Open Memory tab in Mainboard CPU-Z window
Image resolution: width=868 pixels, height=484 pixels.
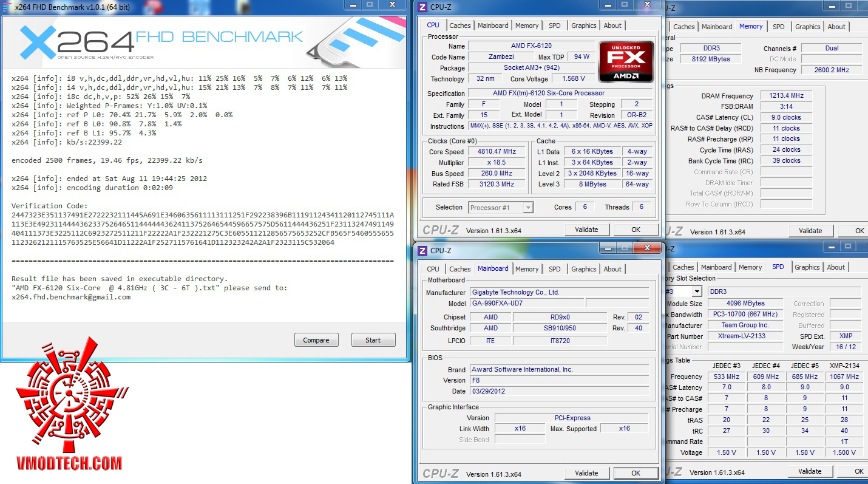coord(527,269)
